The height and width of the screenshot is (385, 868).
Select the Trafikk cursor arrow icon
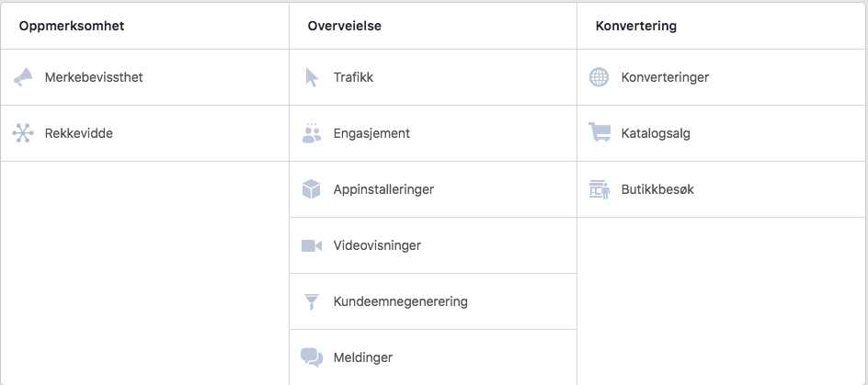click(x=312, y=77)
